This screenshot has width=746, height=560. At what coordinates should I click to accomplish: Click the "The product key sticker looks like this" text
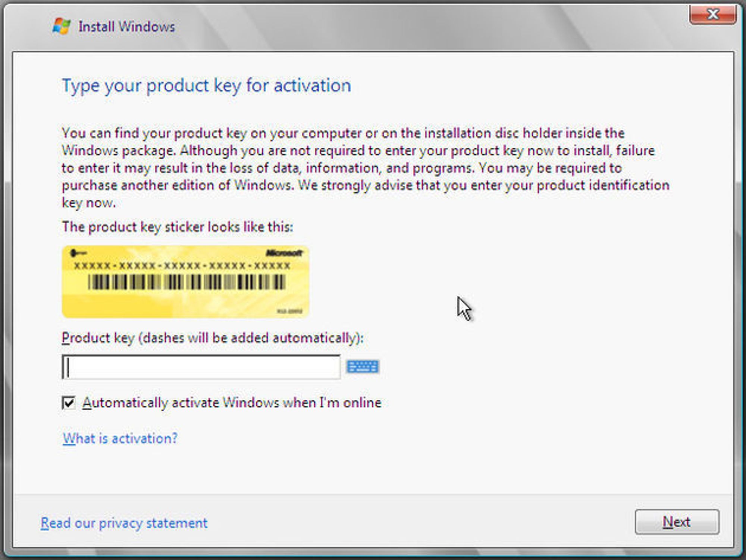pos(178,226)
